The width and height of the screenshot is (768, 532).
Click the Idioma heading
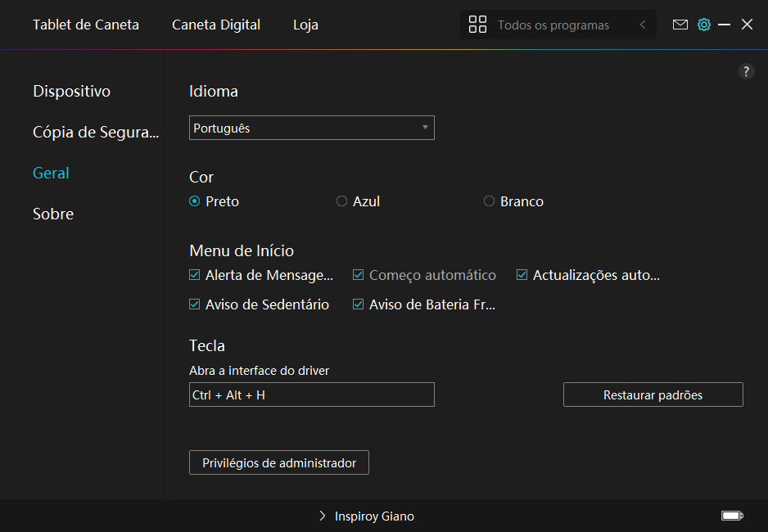214,92
